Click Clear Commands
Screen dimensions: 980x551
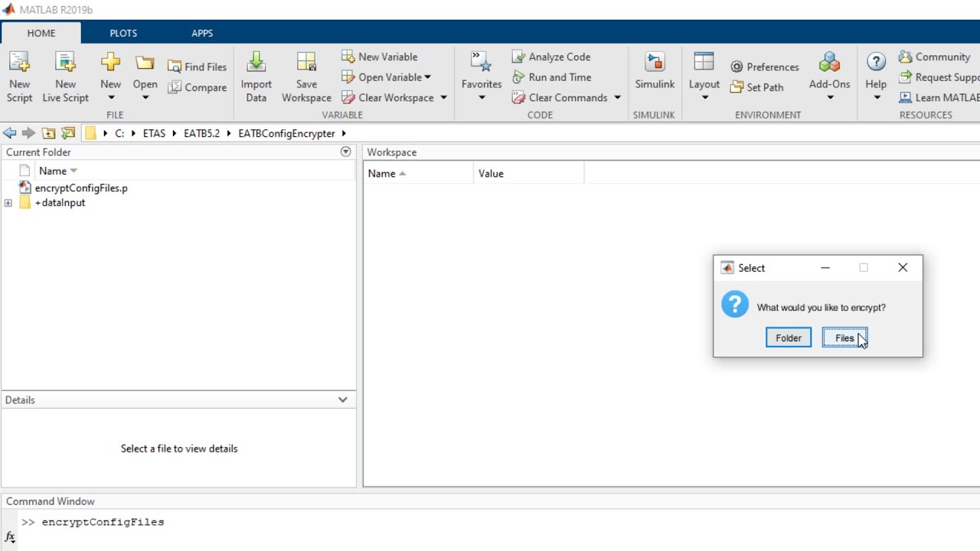(560, 98)
